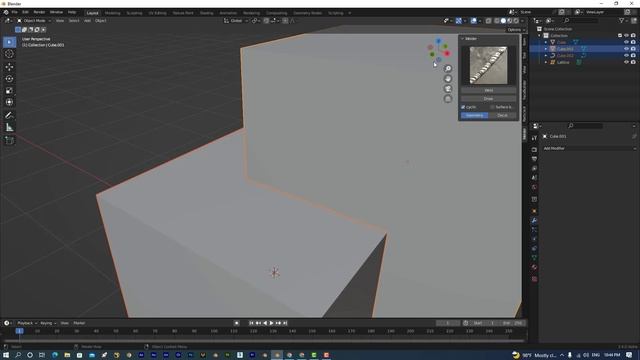Open the Tool properties tab
This screenshot has width=640, height=360.
pos(534,138)
